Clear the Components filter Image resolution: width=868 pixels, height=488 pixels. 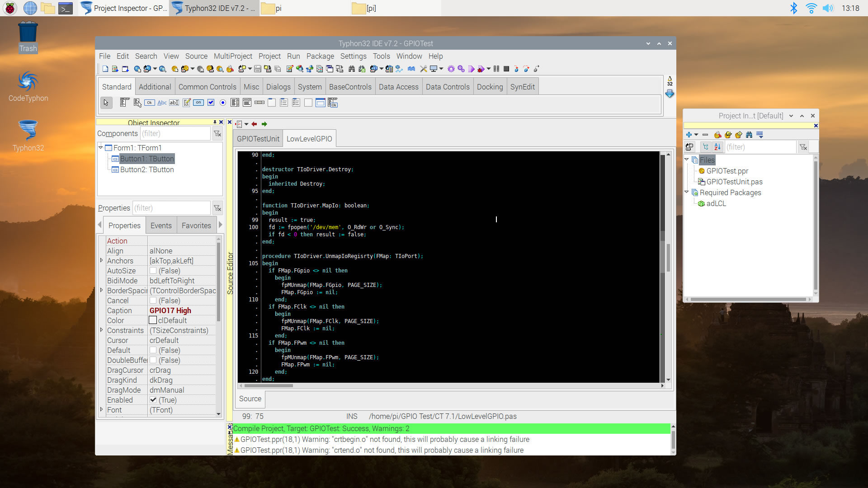click(x=217, y=133)
